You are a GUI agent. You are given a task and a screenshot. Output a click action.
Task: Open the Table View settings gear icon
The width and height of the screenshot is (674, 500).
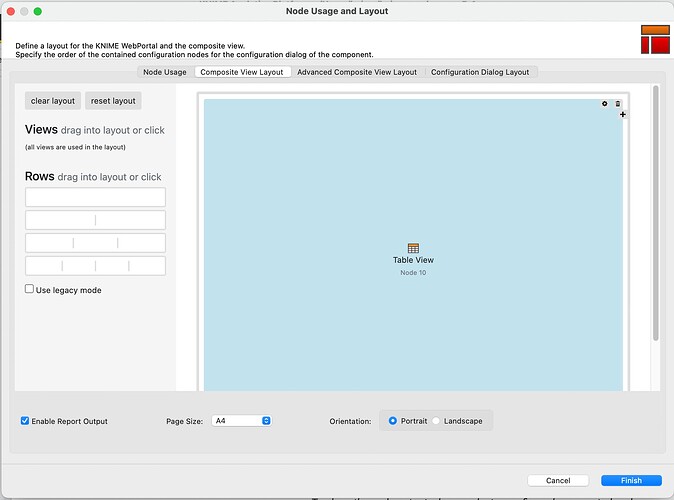604,104
